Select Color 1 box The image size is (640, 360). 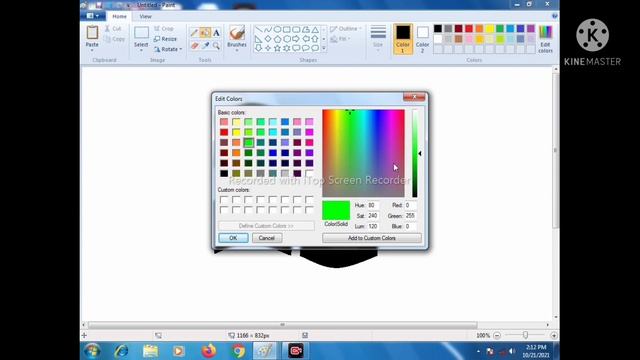click(x=402, y=39)
